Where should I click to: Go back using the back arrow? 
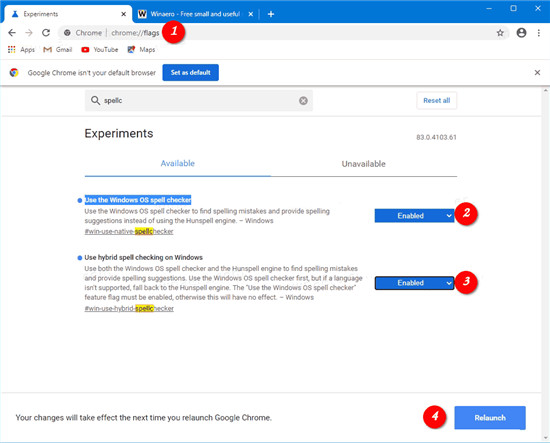(x=12, y=33)
